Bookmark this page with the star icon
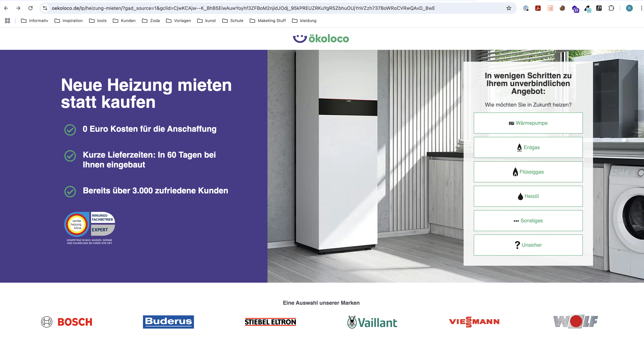 509,8
